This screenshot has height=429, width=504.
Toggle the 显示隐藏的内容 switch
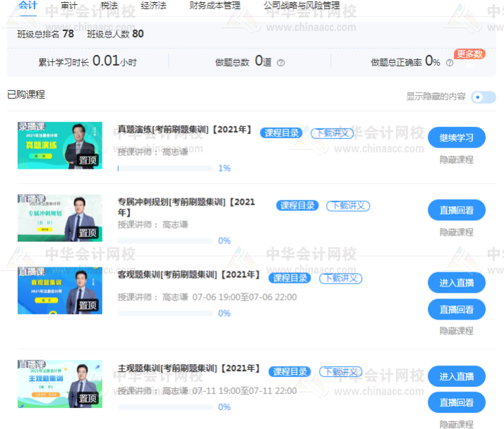484,97
